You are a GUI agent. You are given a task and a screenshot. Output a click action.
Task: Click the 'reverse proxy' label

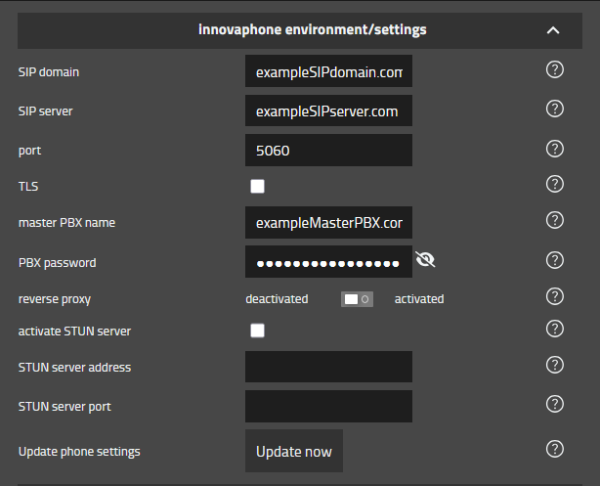pyautogui.click(x=54, y=299)
